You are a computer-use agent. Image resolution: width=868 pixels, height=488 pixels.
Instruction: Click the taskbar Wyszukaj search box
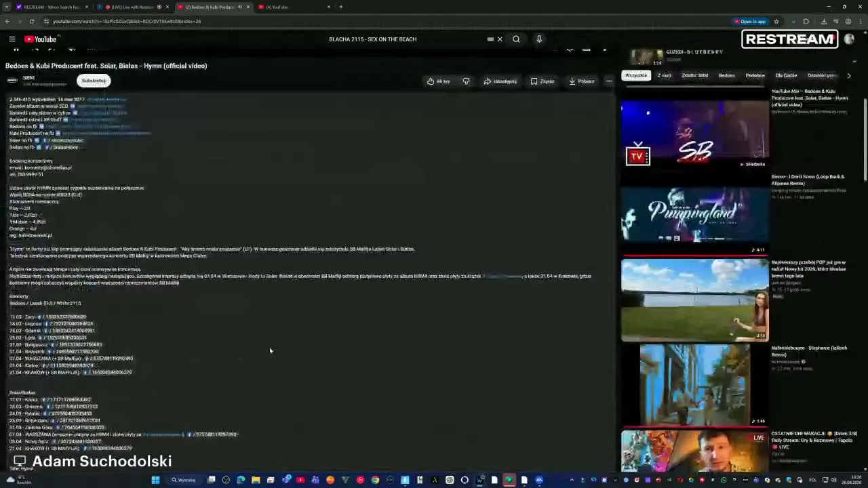pos(184,480)
